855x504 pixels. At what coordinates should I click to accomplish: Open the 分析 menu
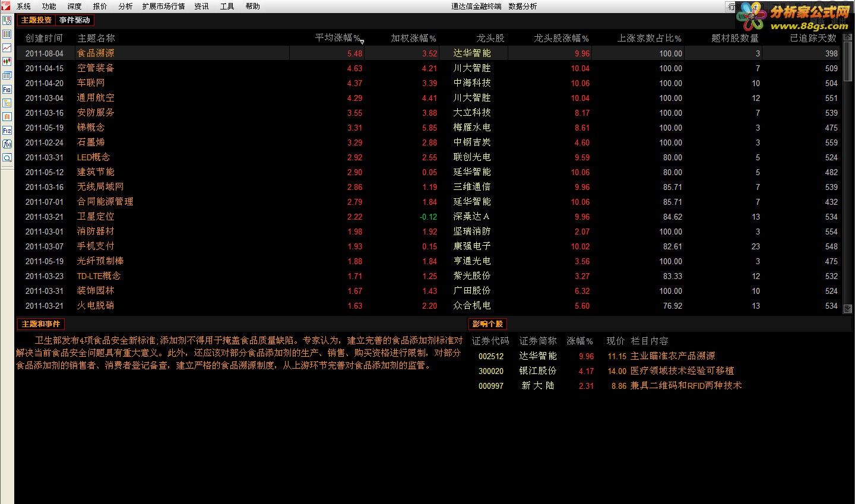125,7
